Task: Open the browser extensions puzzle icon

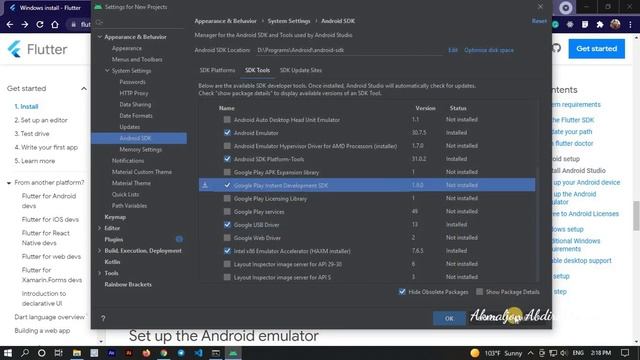Action: point(600,24)
